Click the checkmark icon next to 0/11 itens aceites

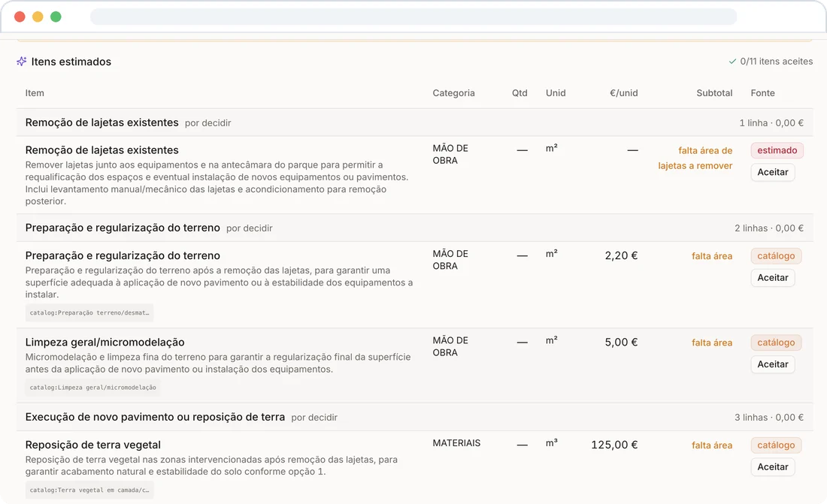click(732, 61)
